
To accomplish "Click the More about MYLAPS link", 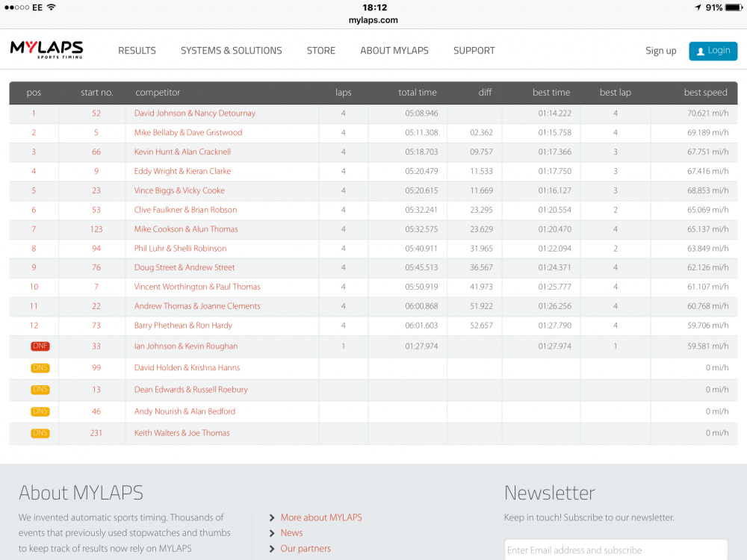I will click(x=321, y=517).
